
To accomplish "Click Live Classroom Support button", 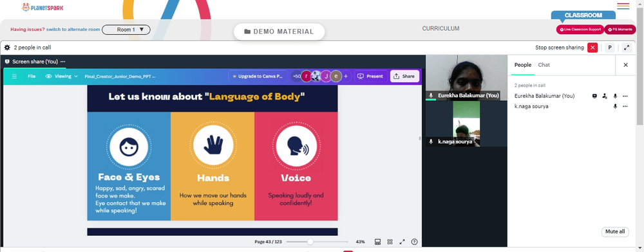I will [x=580, y=30].
